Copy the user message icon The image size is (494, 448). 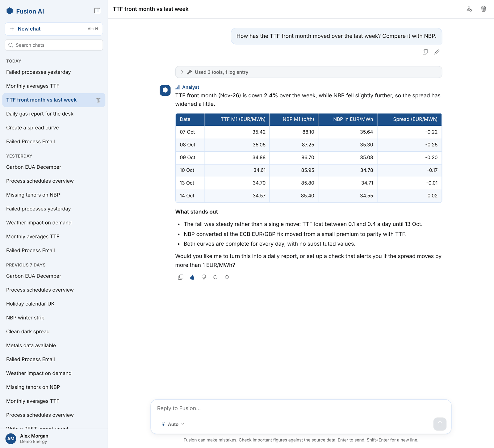[x=425, y=52]
